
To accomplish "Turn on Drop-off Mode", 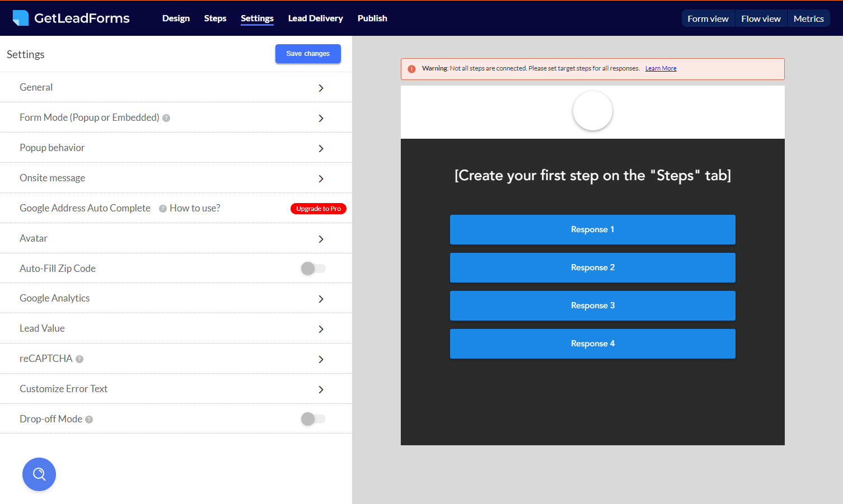I will coord(313,418).
